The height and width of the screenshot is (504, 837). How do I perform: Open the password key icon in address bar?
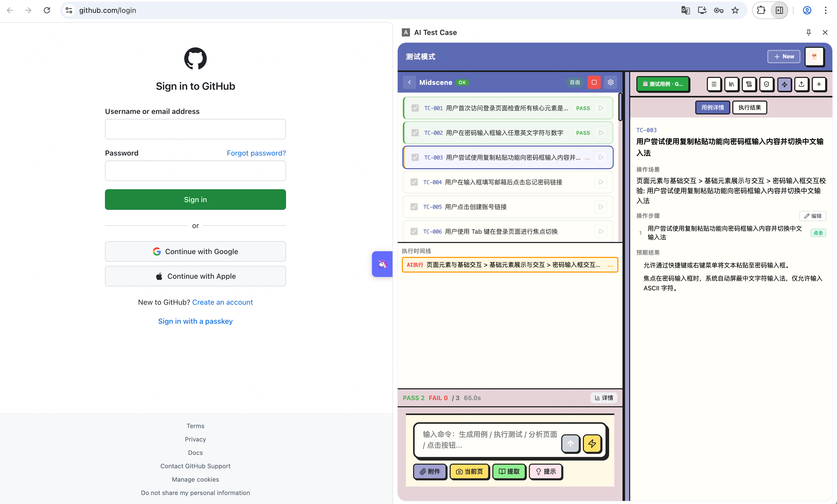pos(718,10)
